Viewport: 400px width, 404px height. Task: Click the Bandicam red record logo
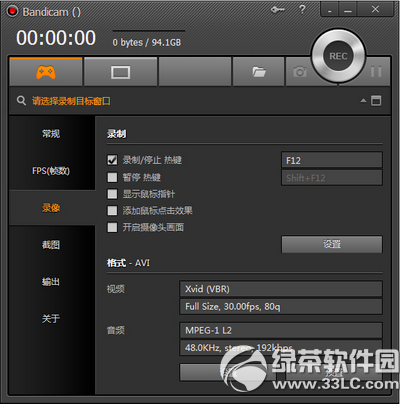coord(13,11)
